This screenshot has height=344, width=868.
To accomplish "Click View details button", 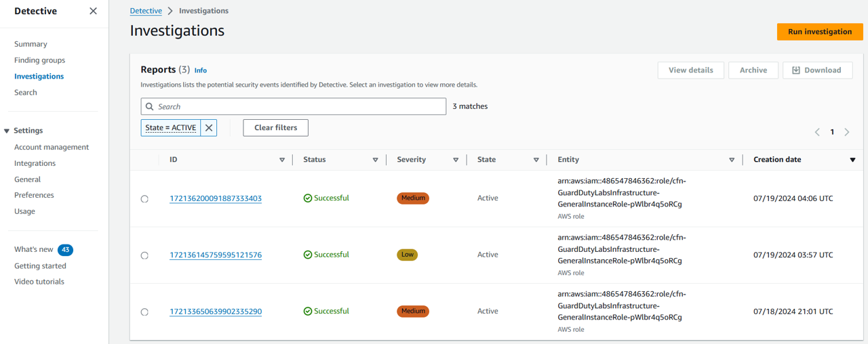I will pos(690,70).
